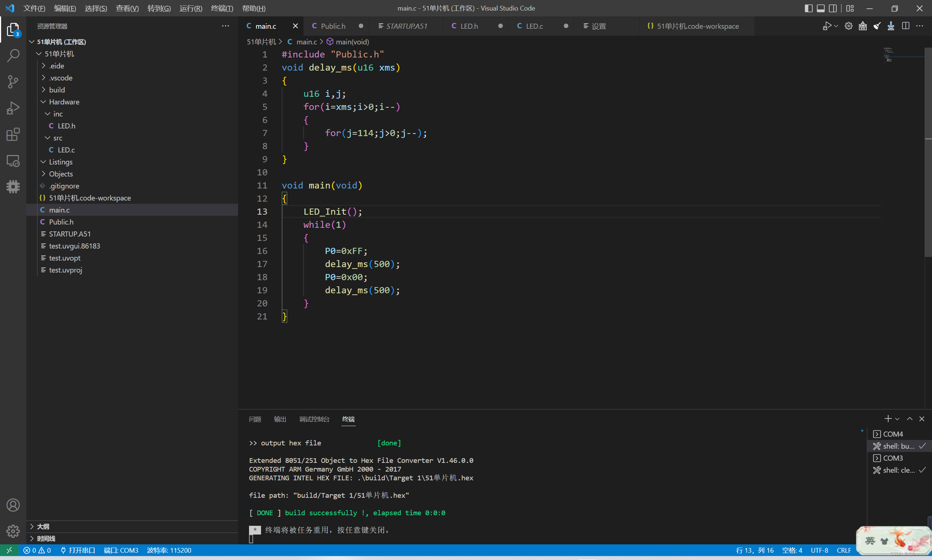The height and width of the screenshot is (560, 932).
Task: Open the run or debug dropdown arrow
Action: coord(836,26)
